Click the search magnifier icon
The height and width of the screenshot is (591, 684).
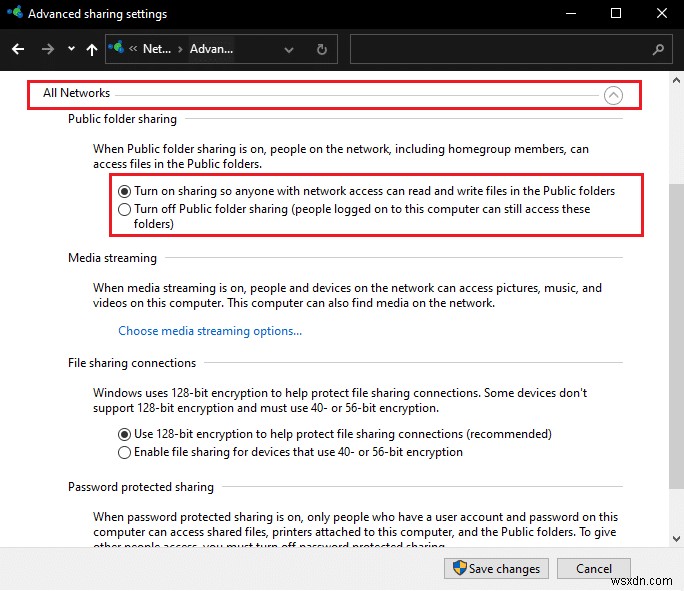coord(658,49)
